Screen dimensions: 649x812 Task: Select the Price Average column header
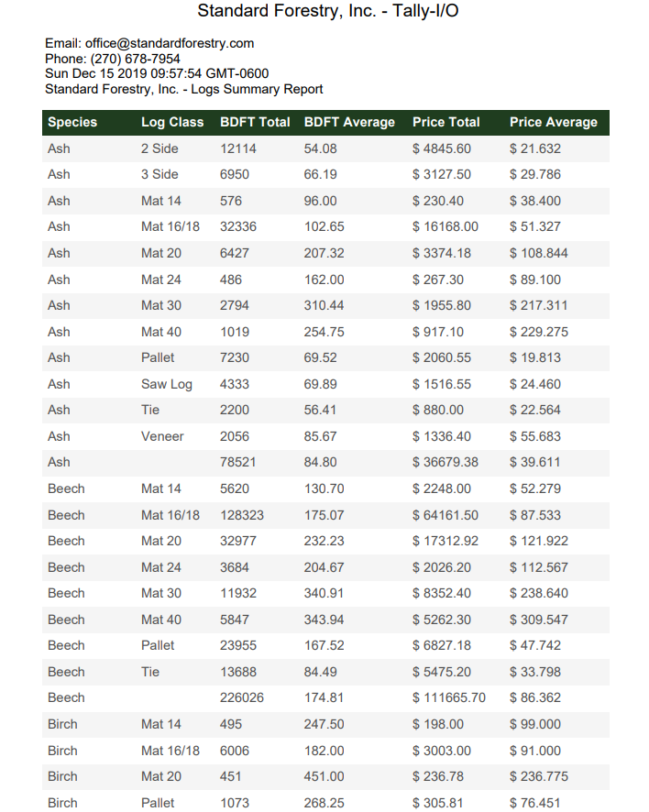point(553,122)
